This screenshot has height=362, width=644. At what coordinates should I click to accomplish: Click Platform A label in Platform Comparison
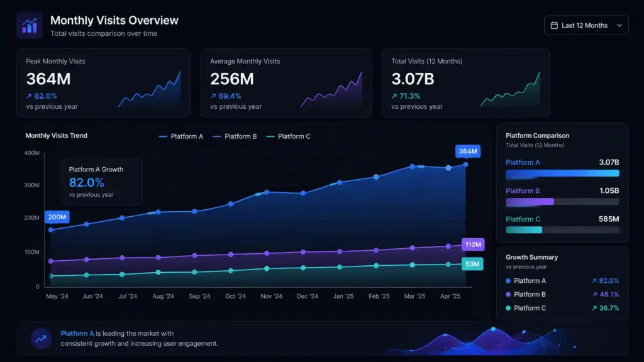pos(523,163)
